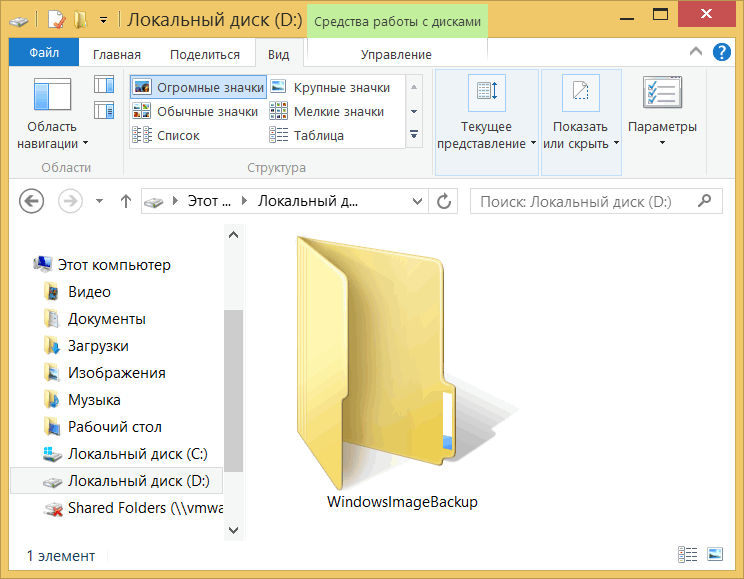Go up one folder level

pos(125,201)
